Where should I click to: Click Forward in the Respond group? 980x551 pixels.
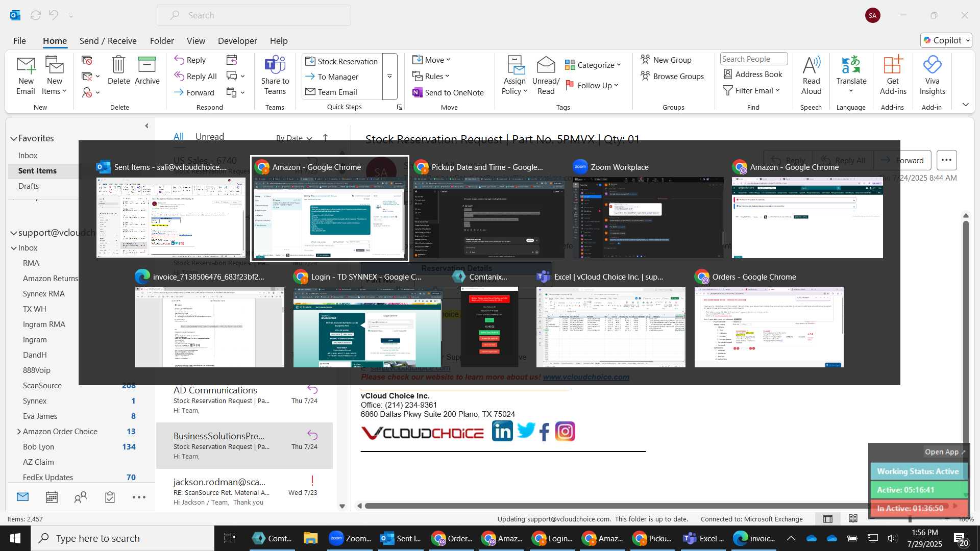[x=194, y=92]
